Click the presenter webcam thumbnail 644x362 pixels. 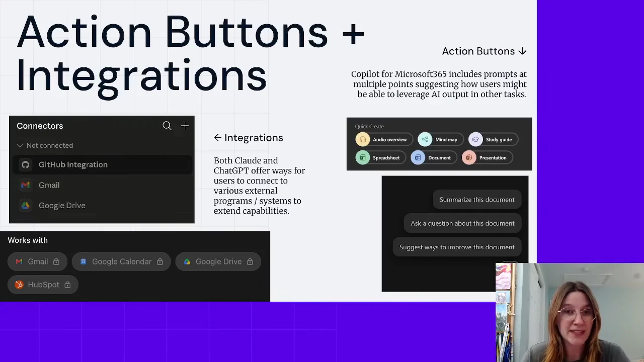click(x=570, y=312)
